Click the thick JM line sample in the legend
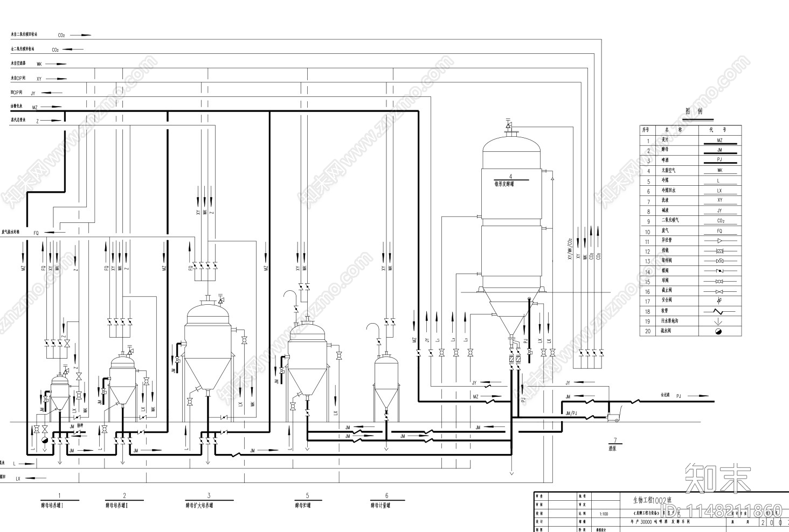 coord(719,153)
